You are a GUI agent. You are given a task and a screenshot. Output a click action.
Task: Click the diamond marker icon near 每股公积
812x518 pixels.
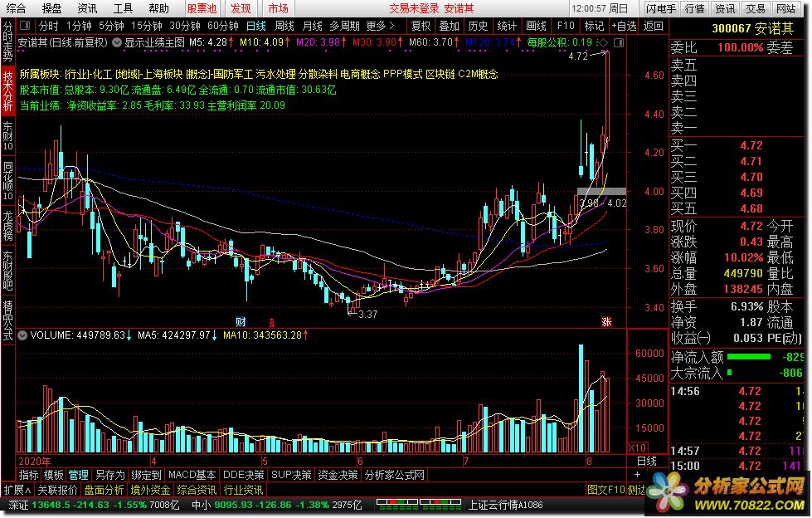pyautogui.click(x=603, y=42)
